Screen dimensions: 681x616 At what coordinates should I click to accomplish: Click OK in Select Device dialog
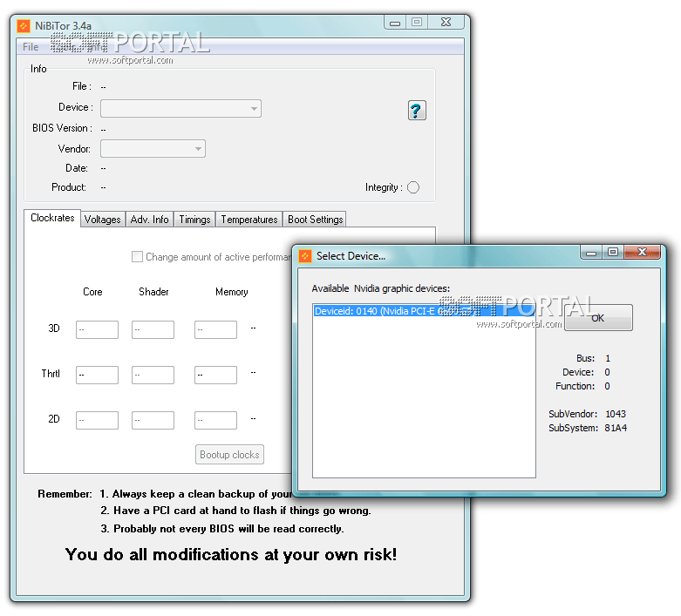[598, 318]
